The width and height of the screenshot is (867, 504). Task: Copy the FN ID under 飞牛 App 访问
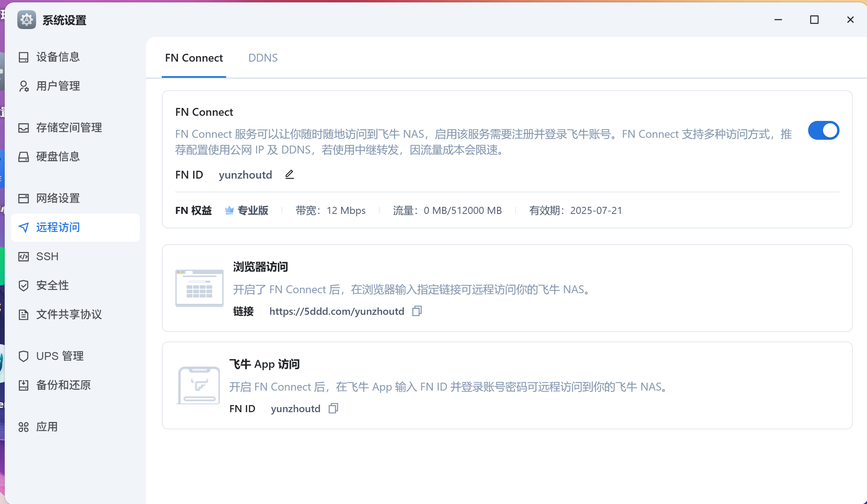pos(333,409)
